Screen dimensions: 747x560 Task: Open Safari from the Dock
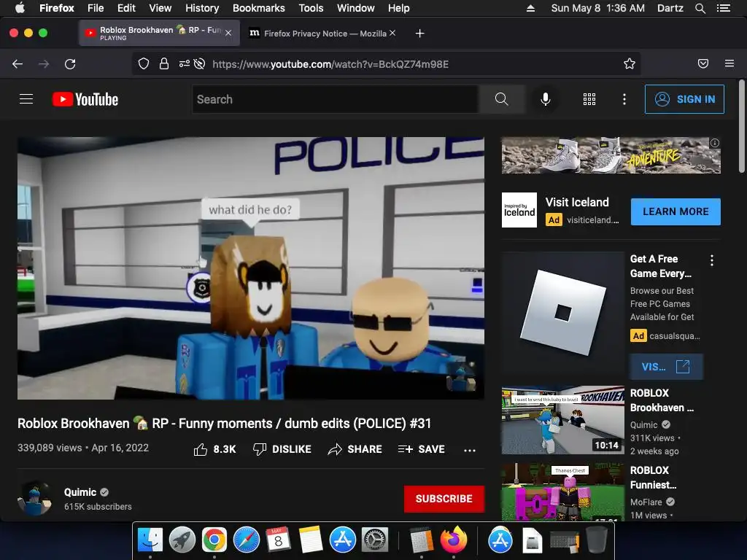coord(247,540)
